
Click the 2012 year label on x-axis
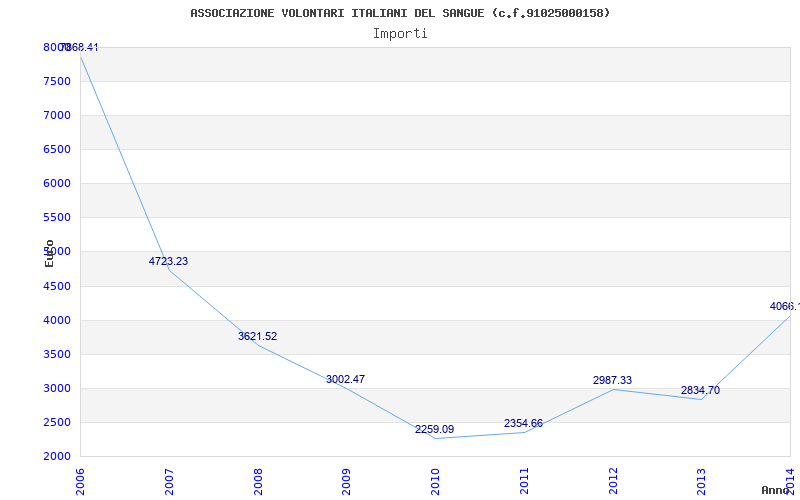pyautogui.click(x=613, y=481)
